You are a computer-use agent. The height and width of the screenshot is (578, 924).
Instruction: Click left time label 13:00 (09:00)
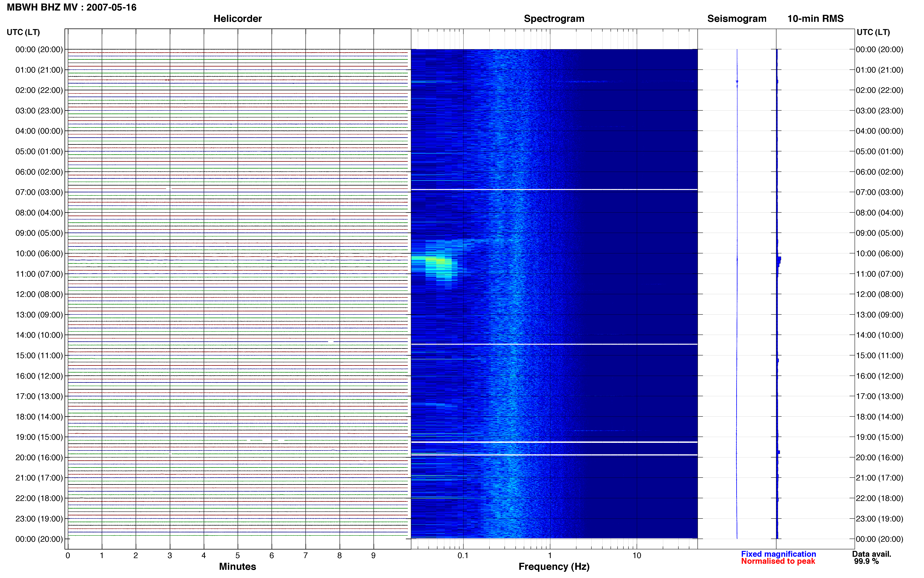click(x=39, y=315)
